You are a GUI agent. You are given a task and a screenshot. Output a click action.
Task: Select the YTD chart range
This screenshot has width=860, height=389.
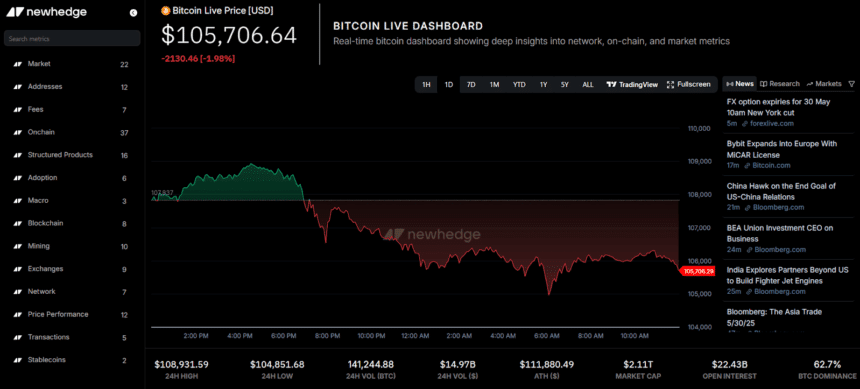(519, 84)
